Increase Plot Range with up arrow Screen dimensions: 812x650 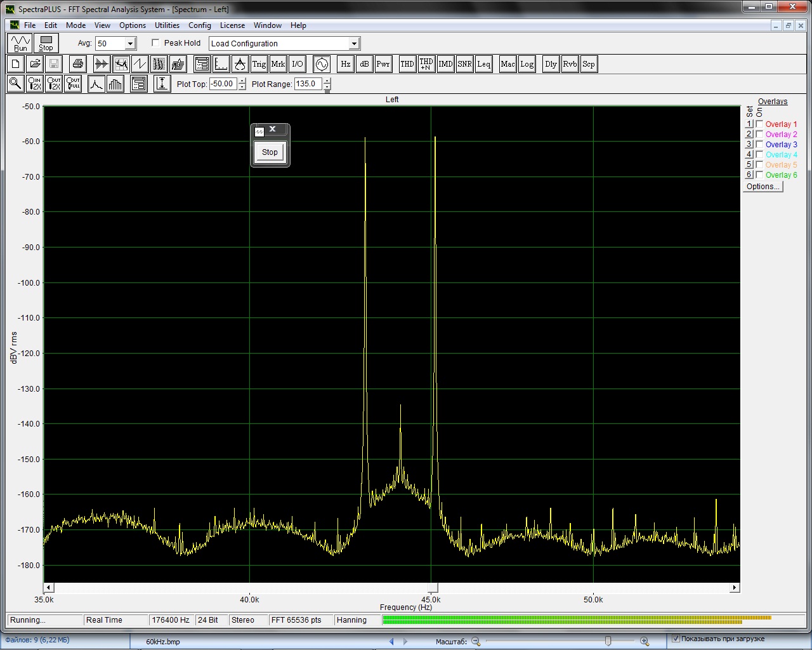(x=327, y=81)
